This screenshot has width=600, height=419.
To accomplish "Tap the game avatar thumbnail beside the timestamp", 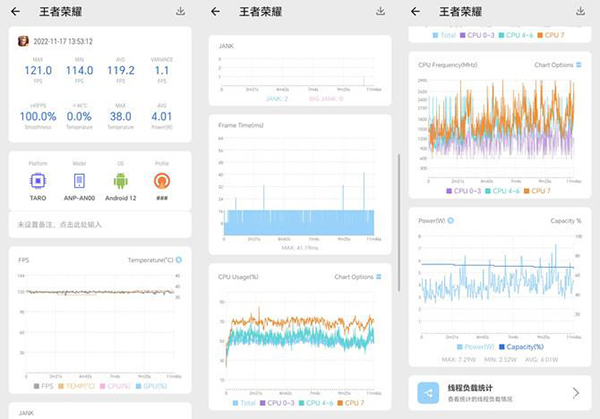I will [x=23, y=41].
